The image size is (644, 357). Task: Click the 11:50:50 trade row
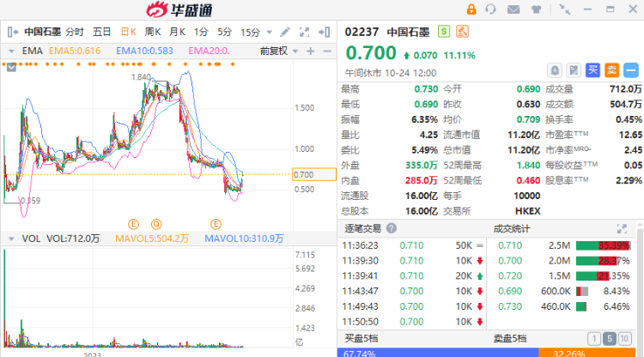tap(412, 322)
